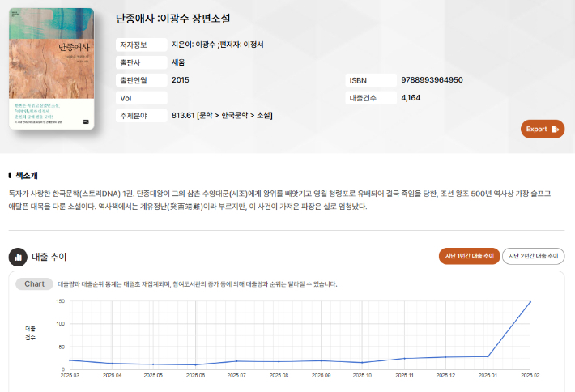Click the 대출건수 label
Screen dimensions: 575x392
(x=371, y=98)
